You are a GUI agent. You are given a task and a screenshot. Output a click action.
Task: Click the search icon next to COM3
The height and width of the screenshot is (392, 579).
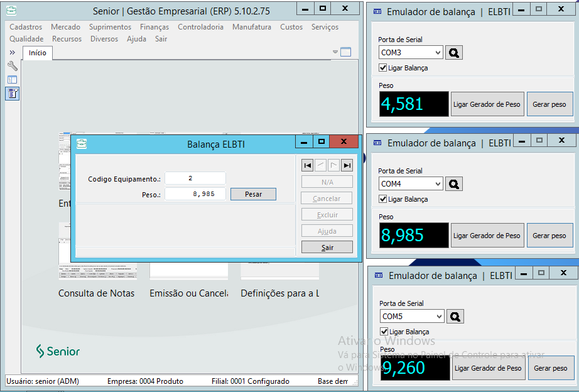453,53
